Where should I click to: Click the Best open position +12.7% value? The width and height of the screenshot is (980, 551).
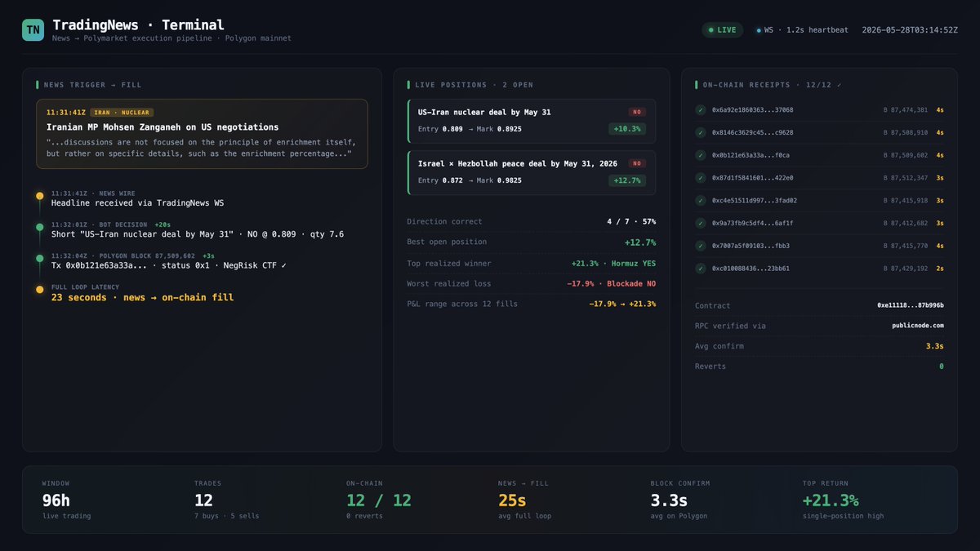[640, 242]
